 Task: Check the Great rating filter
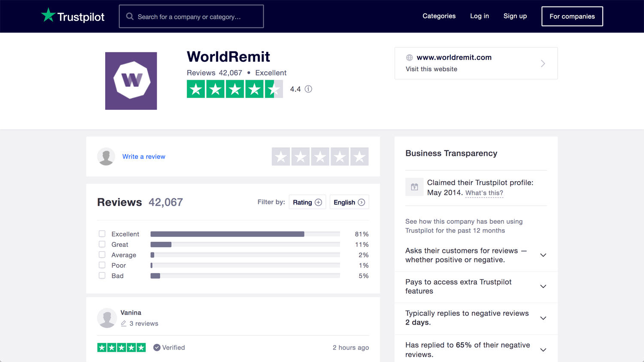pyautogui.click(x=102, y=244)
